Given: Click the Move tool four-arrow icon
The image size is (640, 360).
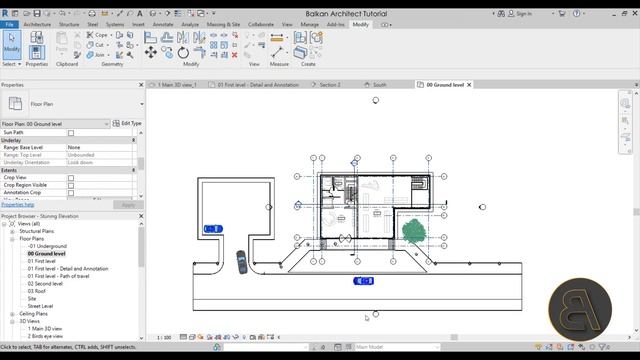Looking at the screenshot, I should pyautogui.click(x=151, y=53).
